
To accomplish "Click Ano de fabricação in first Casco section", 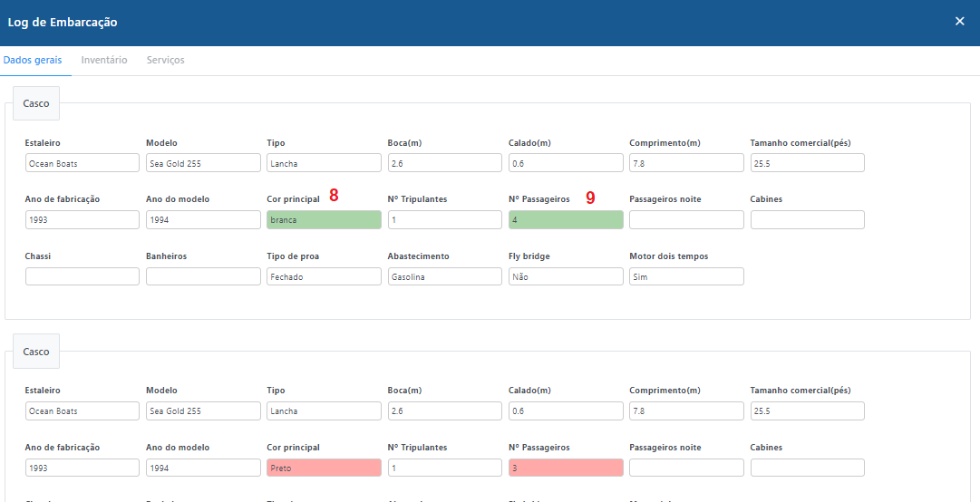I will point(82,220).
